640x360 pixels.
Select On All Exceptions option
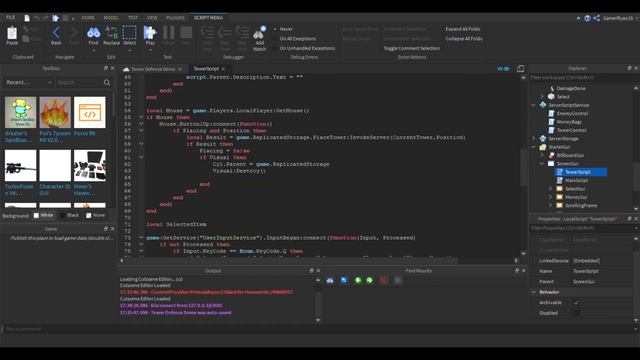tap(295, 38)
